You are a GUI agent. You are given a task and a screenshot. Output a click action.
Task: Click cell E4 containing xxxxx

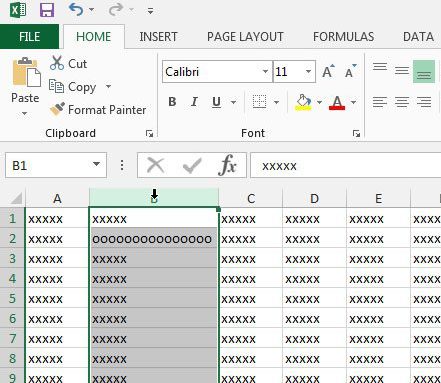(x=379, y=279)
